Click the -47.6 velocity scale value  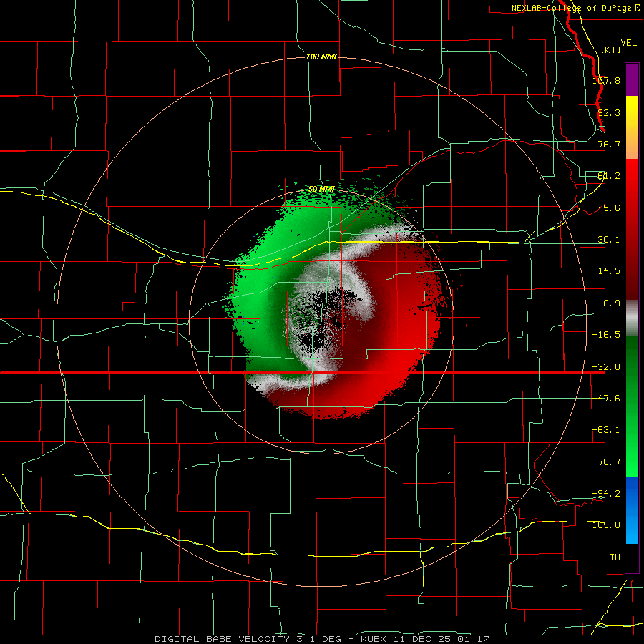pos(606,399)
